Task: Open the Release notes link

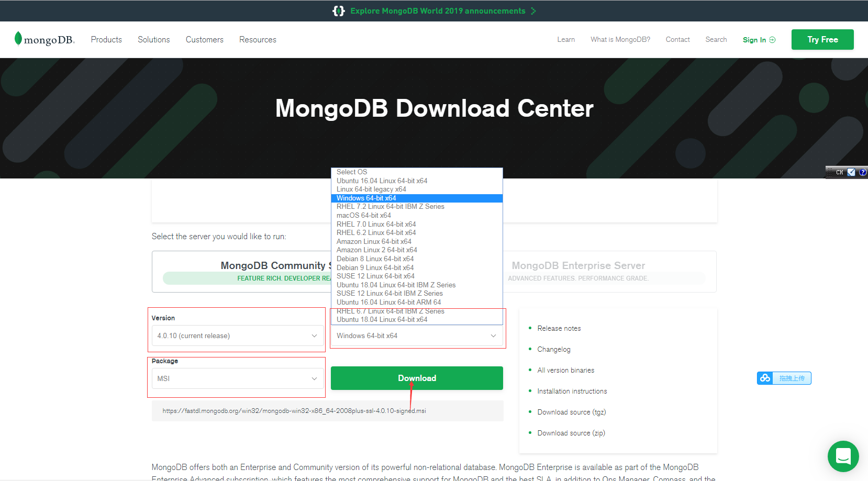Action: point(559,328)
